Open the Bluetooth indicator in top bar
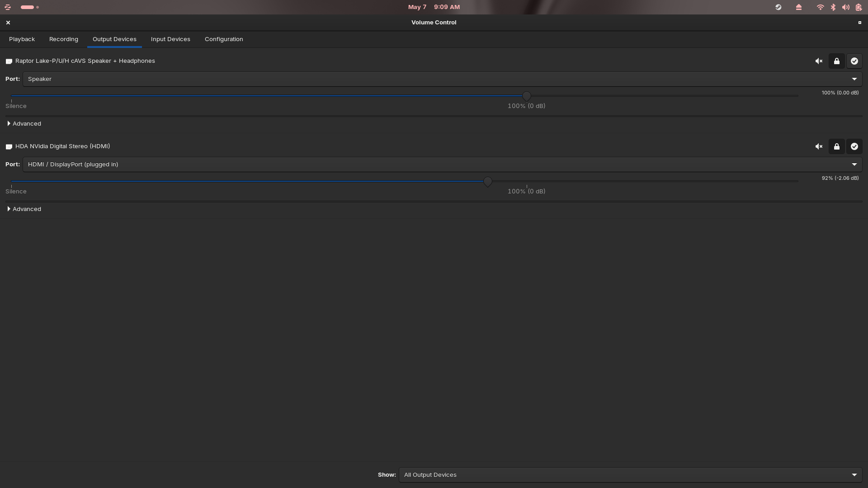This screenshot has width=868, height=488. 833,7
